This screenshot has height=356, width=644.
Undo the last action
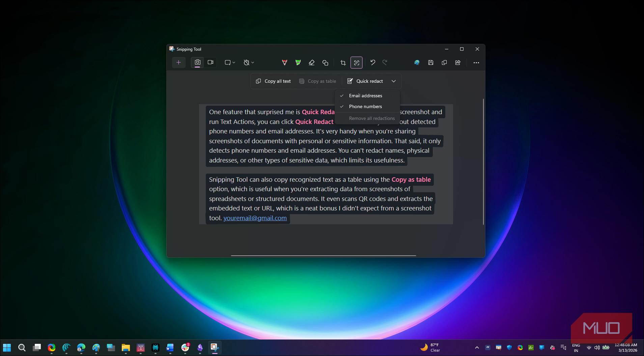tap(373, 62)
